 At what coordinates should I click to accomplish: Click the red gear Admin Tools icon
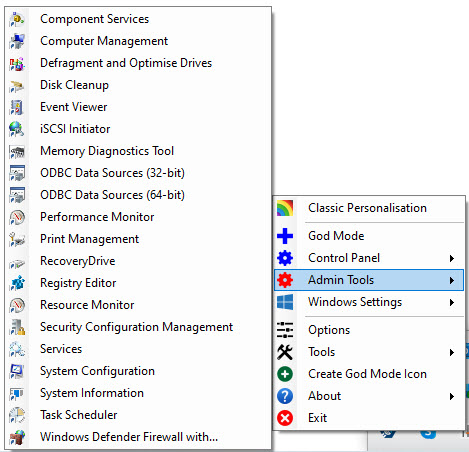[x=285, y=280]
